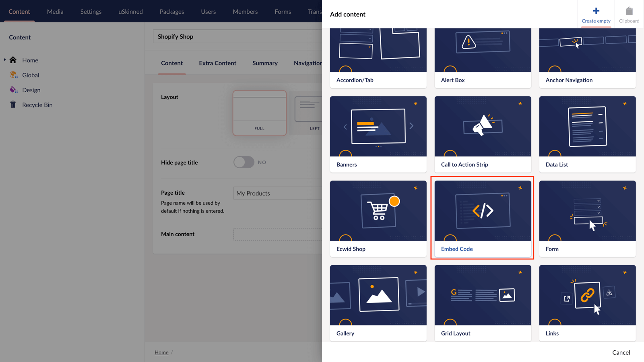Toggle Hide page title on
644x362 pixels.
244,162
